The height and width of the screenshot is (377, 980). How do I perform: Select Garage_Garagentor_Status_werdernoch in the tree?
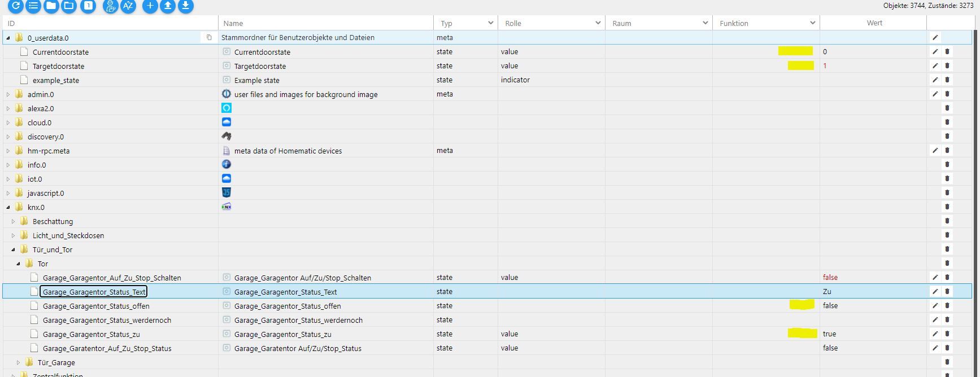(107, 320)
